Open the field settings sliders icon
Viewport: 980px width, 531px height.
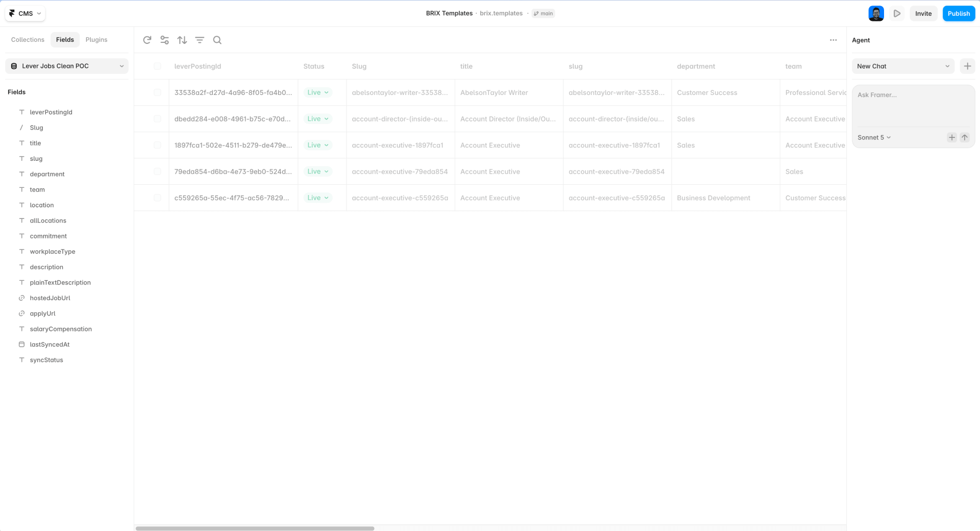164,40
